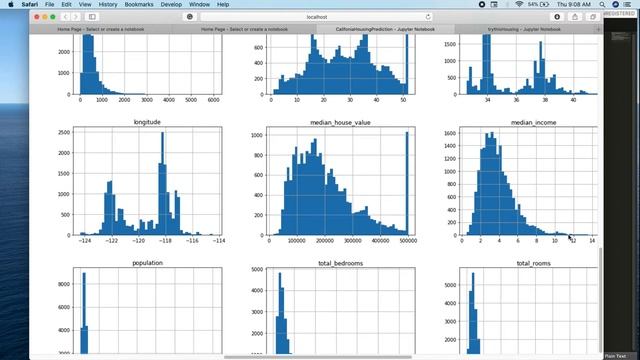Open the Window menu
This screenshot has height=360, width=640.
click(x=199, y=4)
